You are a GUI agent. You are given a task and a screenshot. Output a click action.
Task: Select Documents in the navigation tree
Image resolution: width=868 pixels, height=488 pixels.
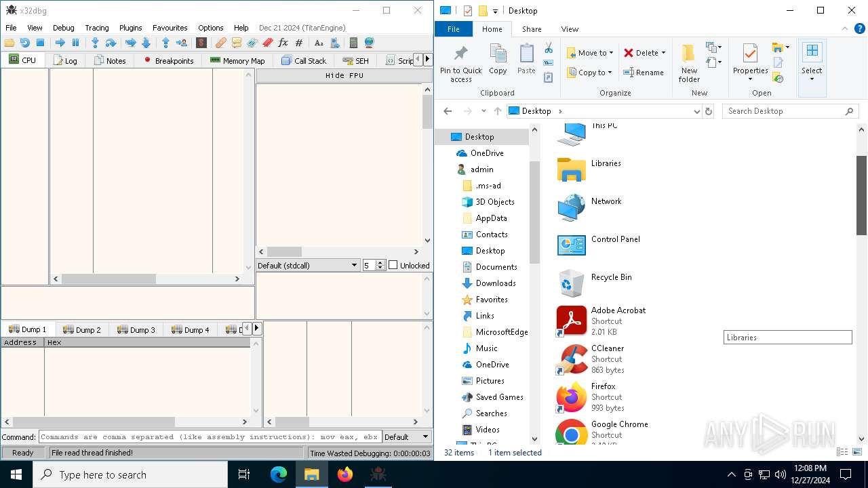pyautogui.click(x=496, y=267)
